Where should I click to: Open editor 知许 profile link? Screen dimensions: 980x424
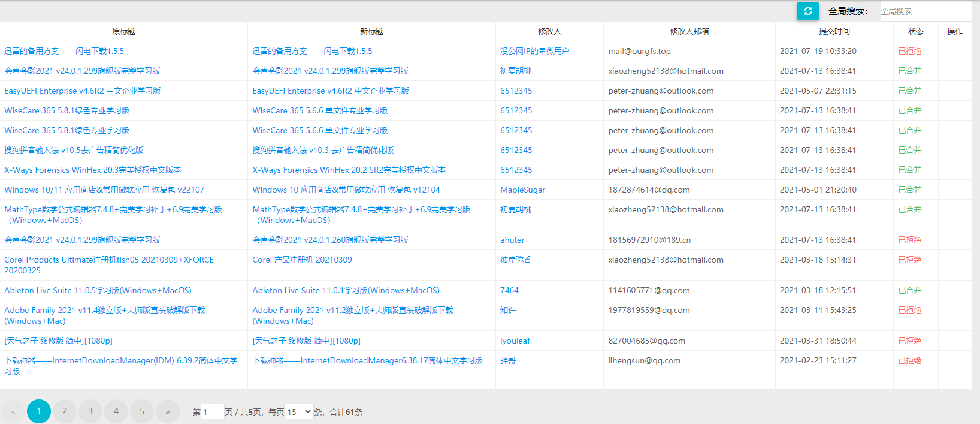click(508, 310)
